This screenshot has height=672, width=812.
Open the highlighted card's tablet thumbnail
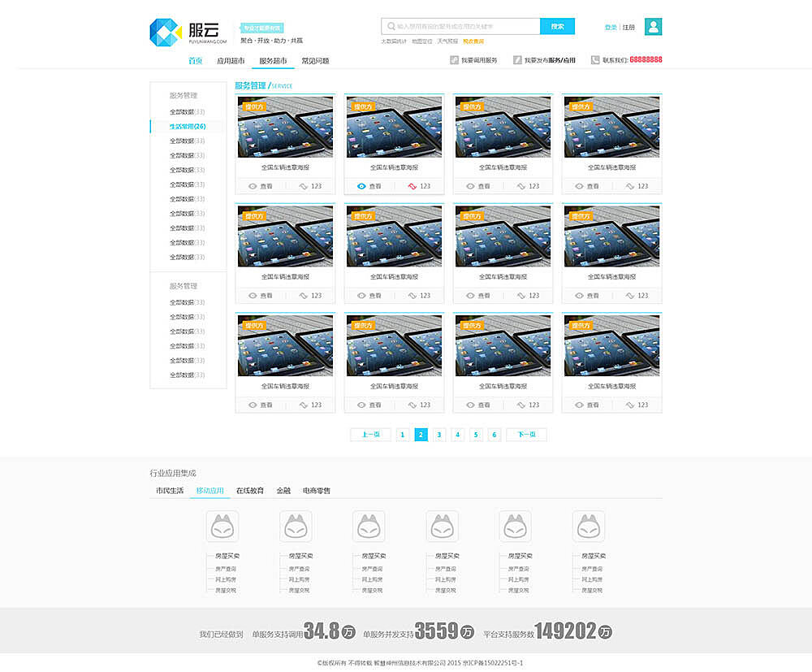[x=394, y=127]
